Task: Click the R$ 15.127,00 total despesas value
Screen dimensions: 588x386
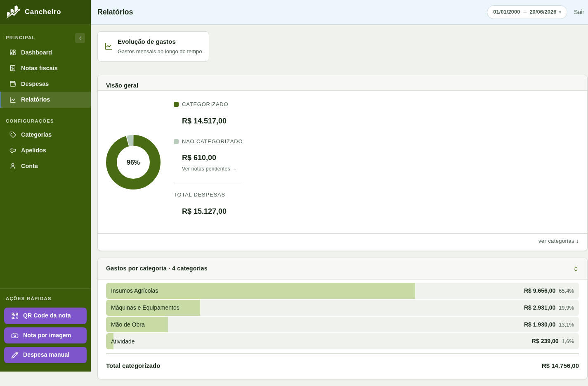Action: (x=204, y=211)
